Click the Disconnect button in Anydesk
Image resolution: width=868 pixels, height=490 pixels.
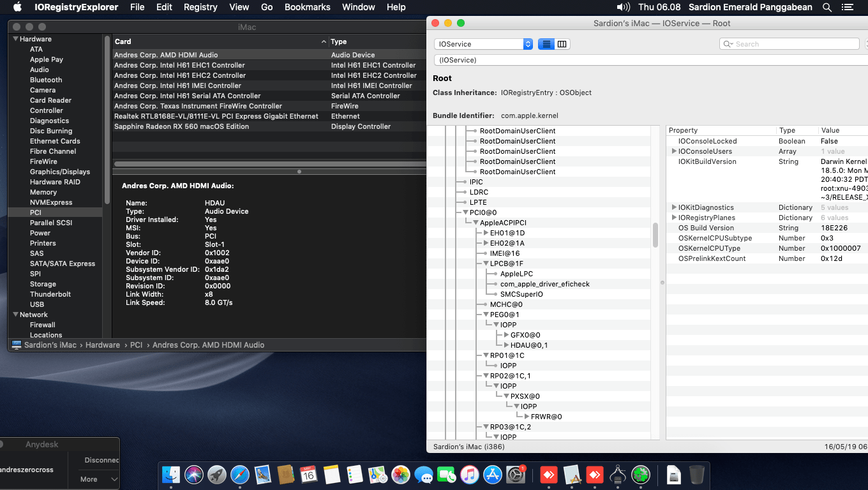point(101,460)
